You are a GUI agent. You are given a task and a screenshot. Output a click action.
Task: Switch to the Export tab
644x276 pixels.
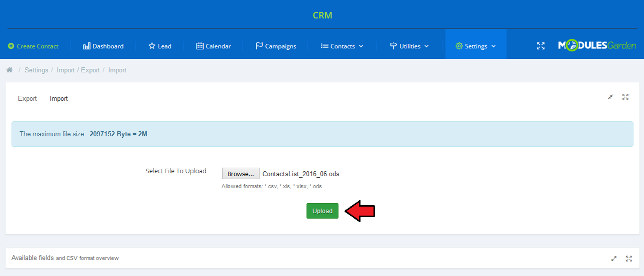pos(27,99)
